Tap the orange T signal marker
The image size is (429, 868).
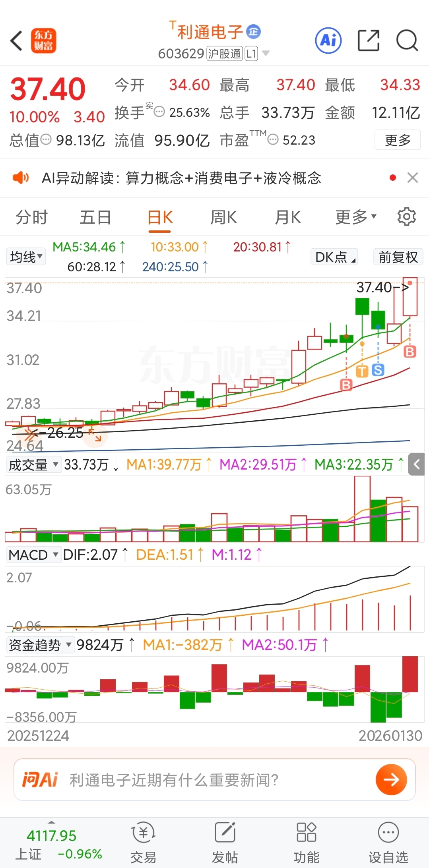point(362,371)
